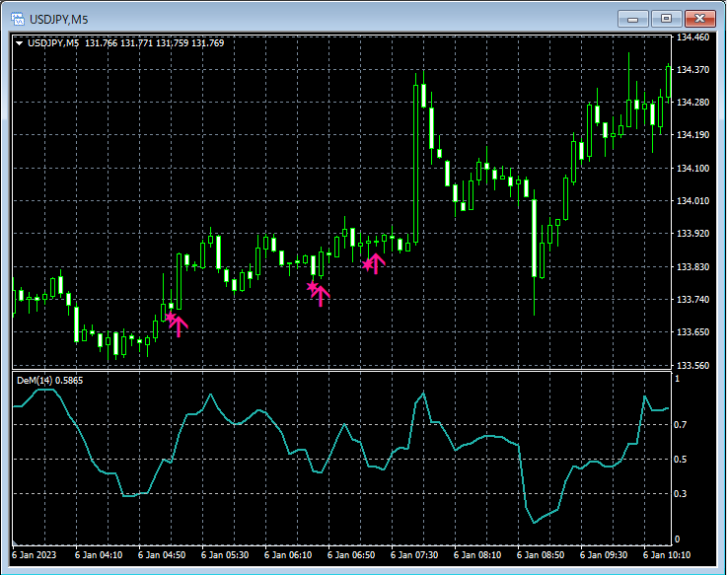The image size is (728, 575).
Task: Close the USDJPY,M5 chart window
Action: [x=700, y=19]
